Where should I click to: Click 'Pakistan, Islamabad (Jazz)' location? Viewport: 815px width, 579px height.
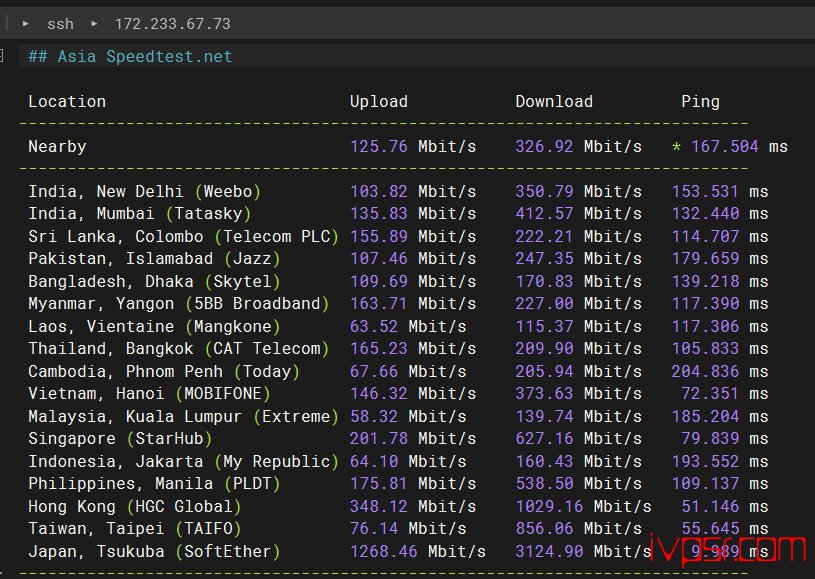[x=154, y=259]
